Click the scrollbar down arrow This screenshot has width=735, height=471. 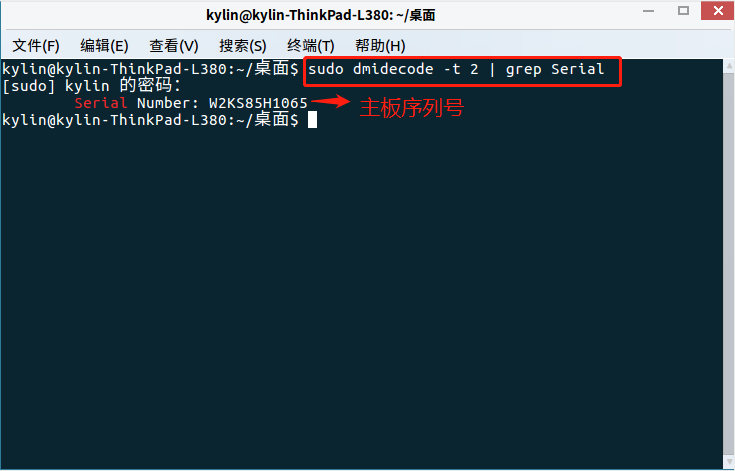pyautogui.click(x=729, y=462)
